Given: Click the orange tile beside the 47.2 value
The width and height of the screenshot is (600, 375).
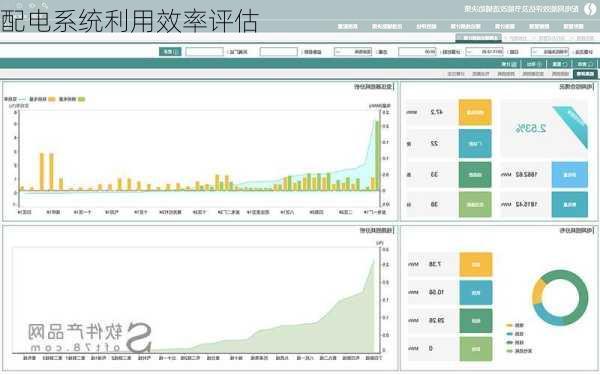Looking at the screenshot, I should point(475,112).
